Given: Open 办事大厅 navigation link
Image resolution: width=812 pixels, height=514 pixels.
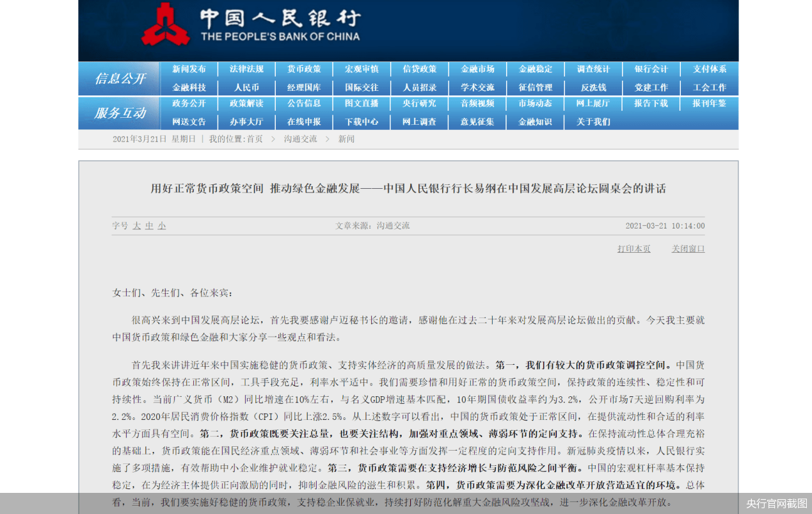Looking at the screenshot, I should 246,122.
